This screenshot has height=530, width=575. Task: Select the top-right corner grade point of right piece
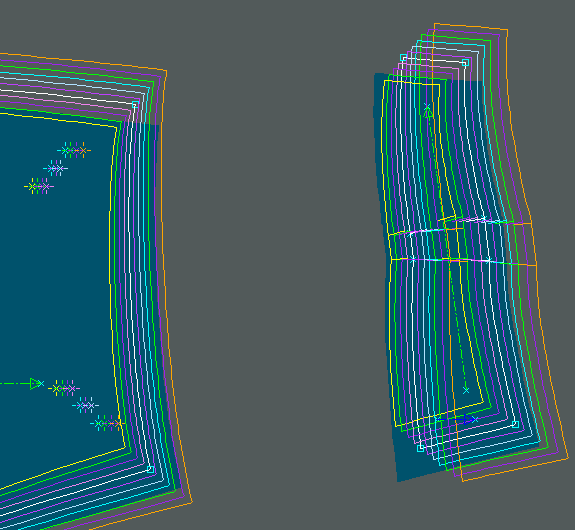(465, 63)
